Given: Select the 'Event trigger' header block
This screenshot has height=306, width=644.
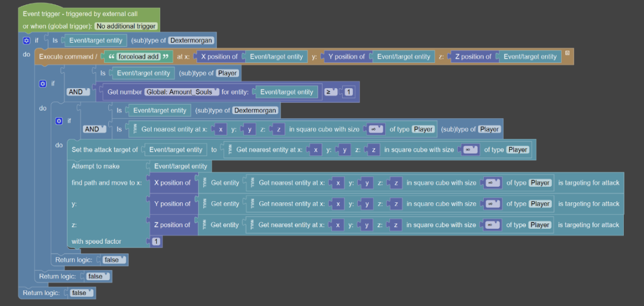Looking at the screenshot, I should (80, 14).
